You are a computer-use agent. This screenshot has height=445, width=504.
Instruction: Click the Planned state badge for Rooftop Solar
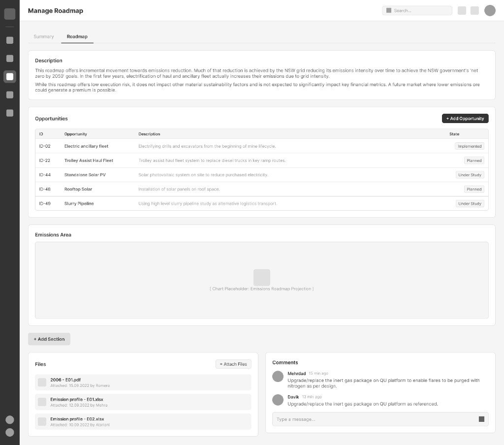pos(474,189)
